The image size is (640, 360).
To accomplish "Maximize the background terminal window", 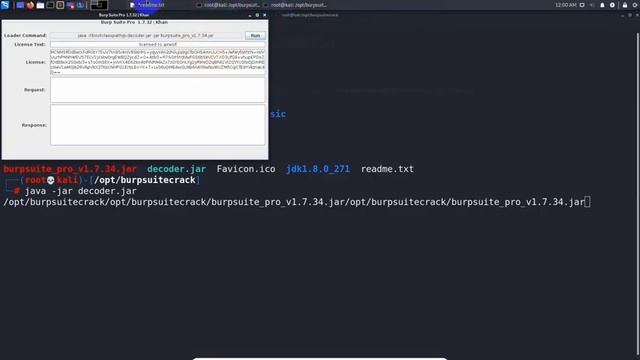I will (630, 15).
